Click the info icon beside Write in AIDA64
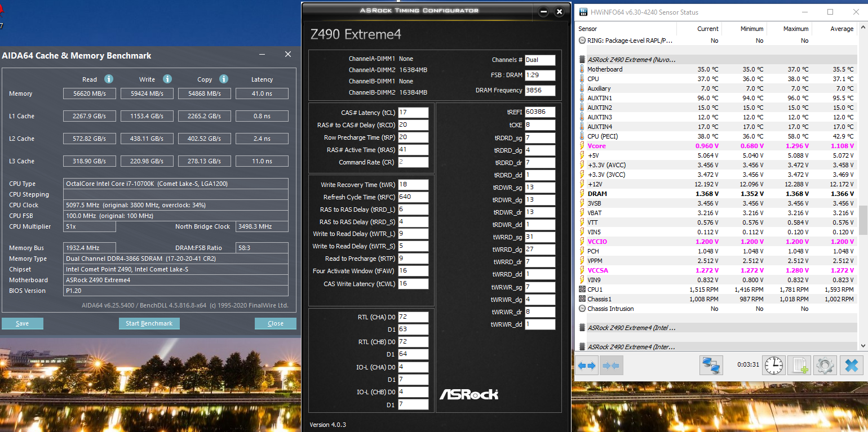The image size is (868, 432). click(x=167, y=79)
